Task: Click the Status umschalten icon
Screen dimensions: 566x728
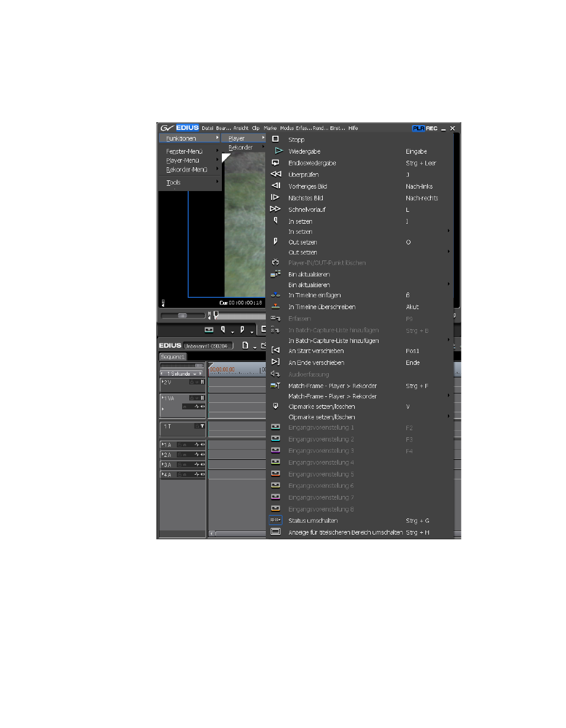Action: click(x=275, y=520)
